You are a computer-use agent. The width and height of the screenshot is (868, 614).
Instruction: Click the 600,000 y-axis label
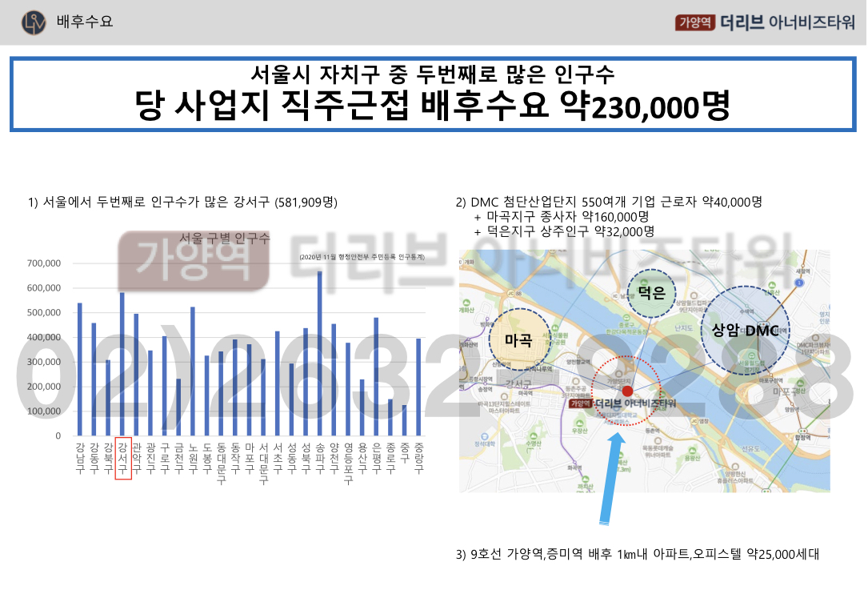(44, 288)
